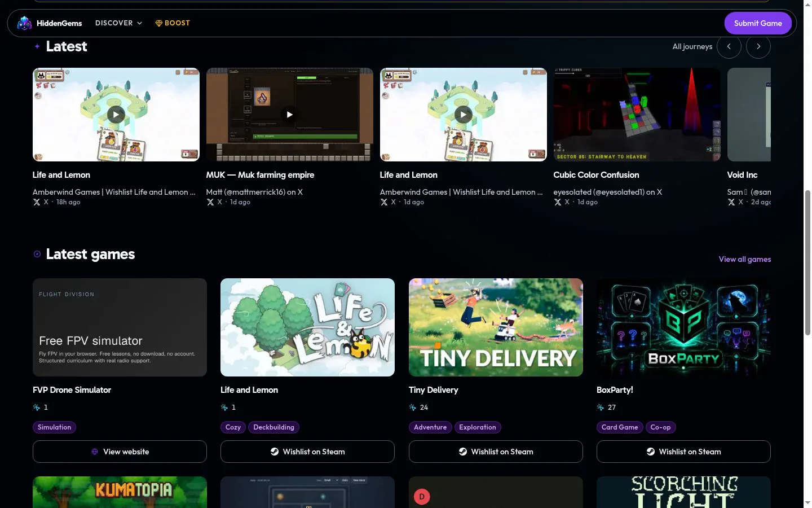
Task: Open the Discover dropdown menu
Action: coord(118,23)
